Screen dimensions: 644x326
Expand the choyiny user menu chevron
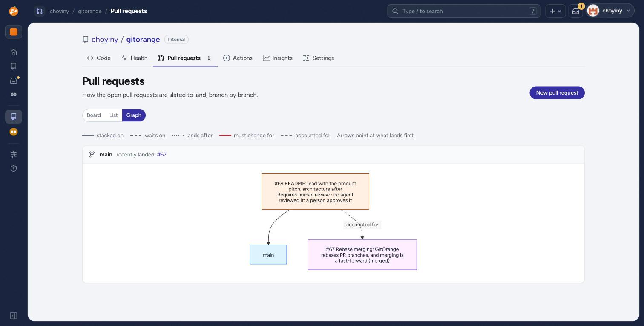(628, 11)
